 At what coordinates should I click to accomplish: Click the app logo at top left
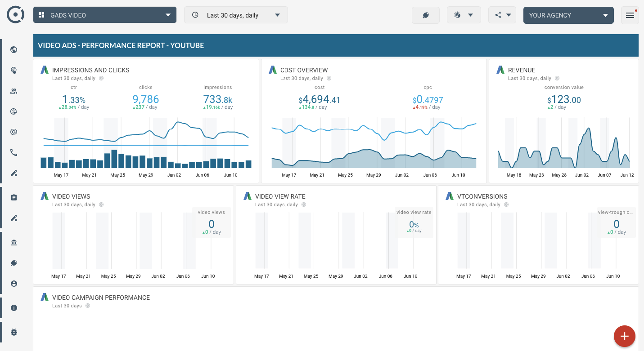click(x=15, y=15)
